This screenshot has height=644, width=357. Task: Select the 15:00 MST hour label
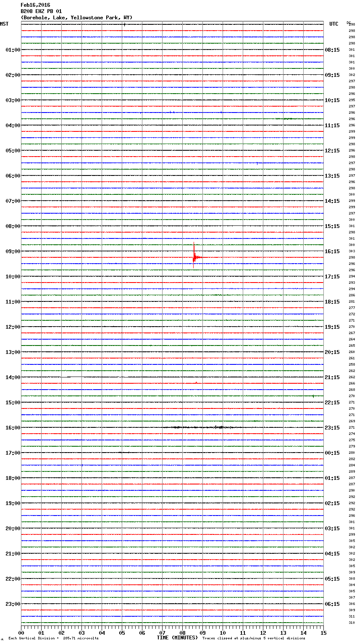coord(13,403)
